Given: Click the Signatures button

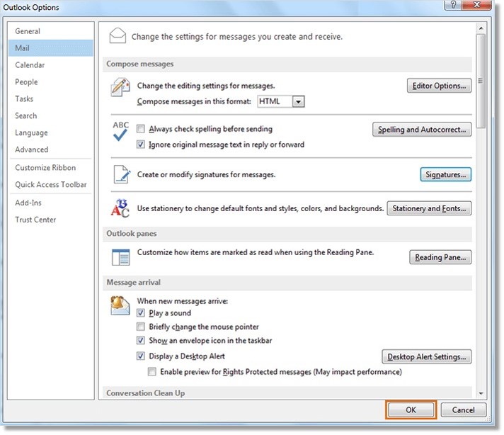Looking at the screenshot, I should pos(445,174).
